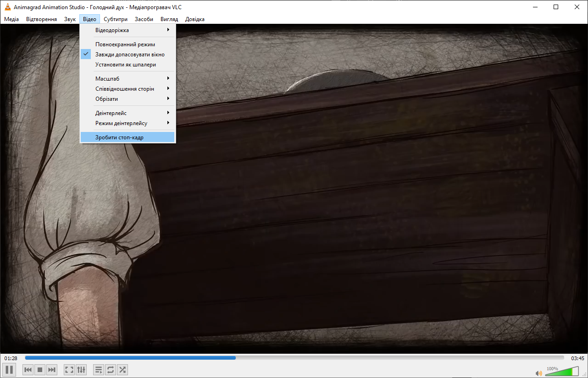Open the extended settings equalizer icon
Viewport: 588px width, 378px height.
click(81, 369)
